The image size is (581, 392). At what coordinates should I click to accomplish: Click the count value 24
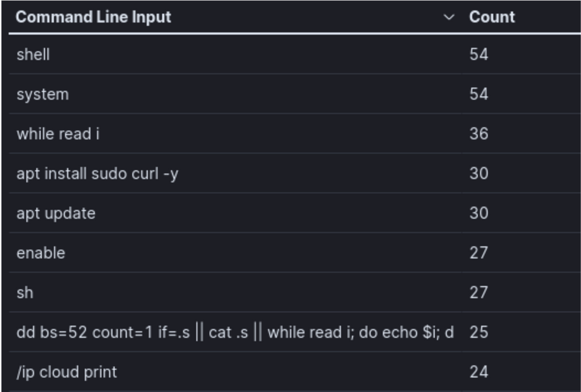click(479, 372)
